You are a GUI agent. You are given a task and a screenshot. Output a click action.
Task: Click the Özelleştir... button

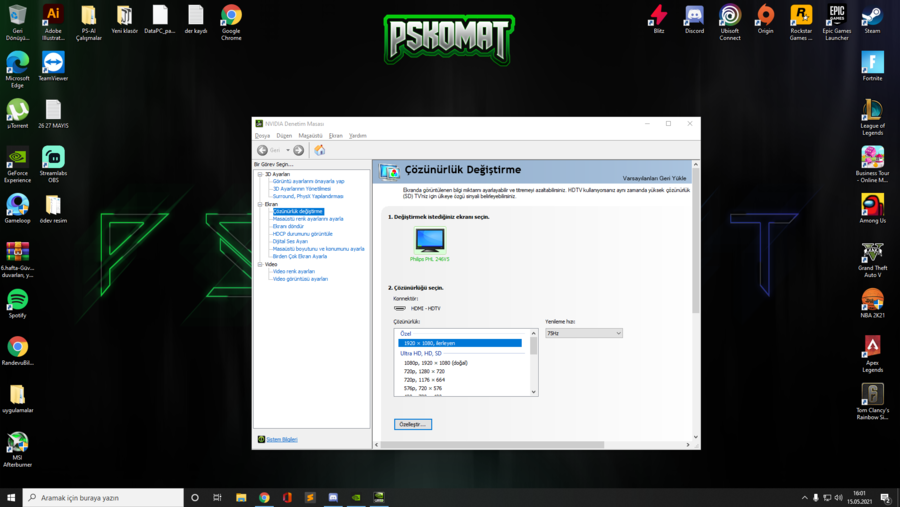(x=413, y=424)
